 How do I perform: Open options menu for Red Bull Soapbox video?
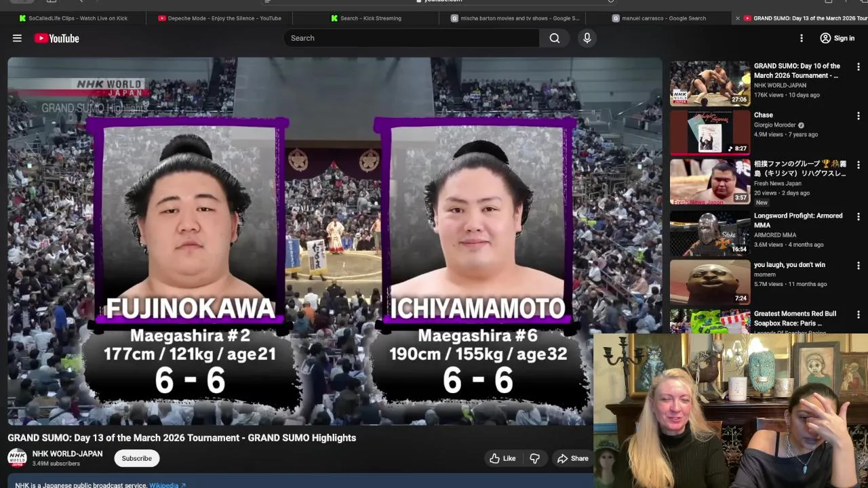point(859,314)
